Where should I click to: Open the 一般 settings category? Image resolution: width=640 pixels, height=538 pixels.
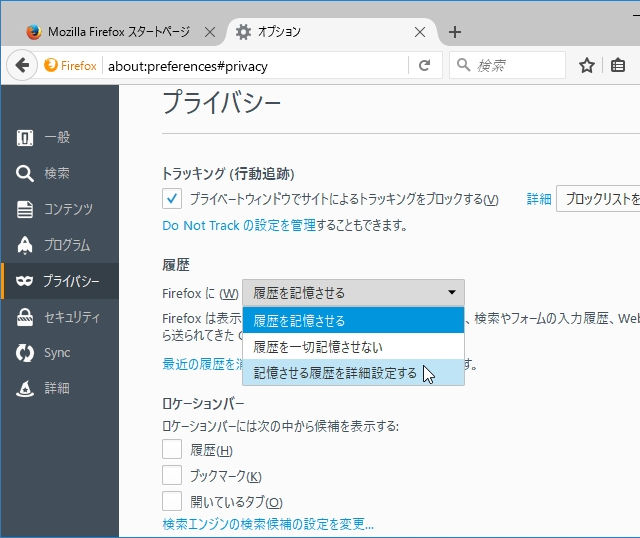(60, 138)
